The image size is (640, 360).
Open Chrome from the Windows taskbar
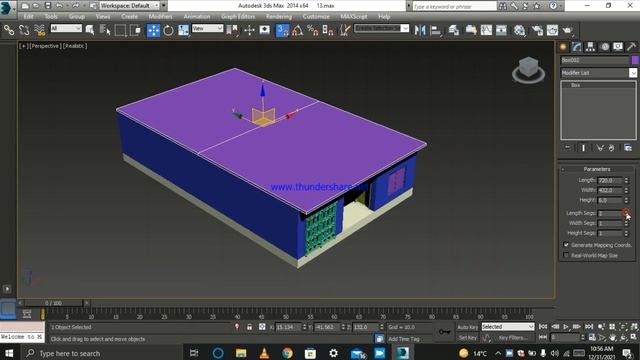(287, 353)
